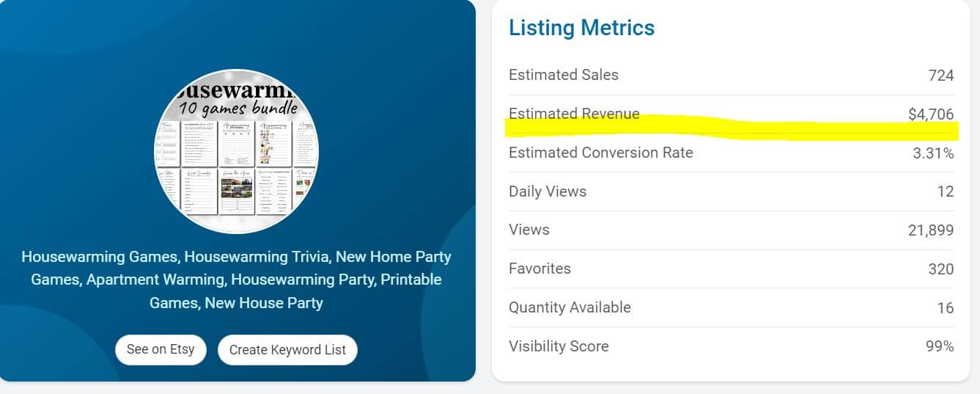The image size is (980, 394).
Task: Click the Quantity Available value 16
Action: coord(946,308)
